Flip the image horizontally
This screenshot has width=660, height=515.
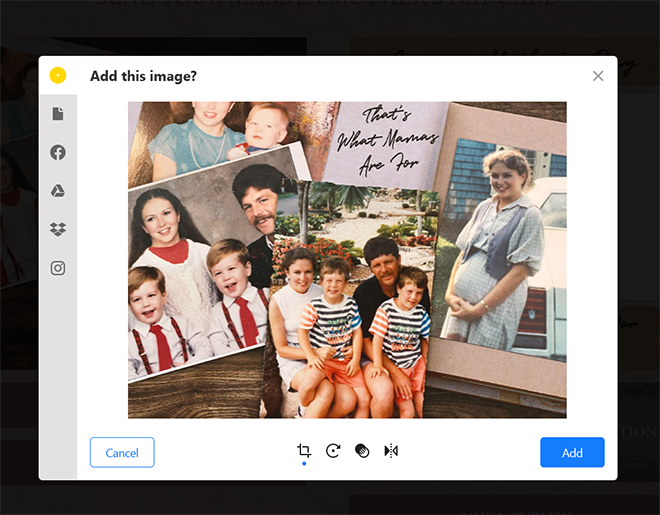pos(391,451)
